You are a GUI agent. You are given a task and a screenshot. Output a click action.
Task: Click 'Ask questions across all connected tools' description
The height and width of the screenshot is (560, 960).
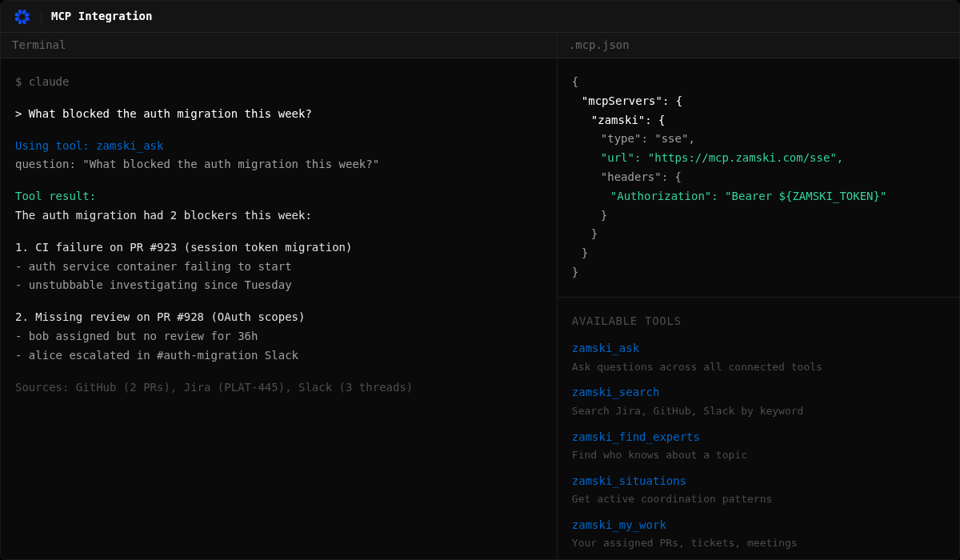[x=697, y=367]
